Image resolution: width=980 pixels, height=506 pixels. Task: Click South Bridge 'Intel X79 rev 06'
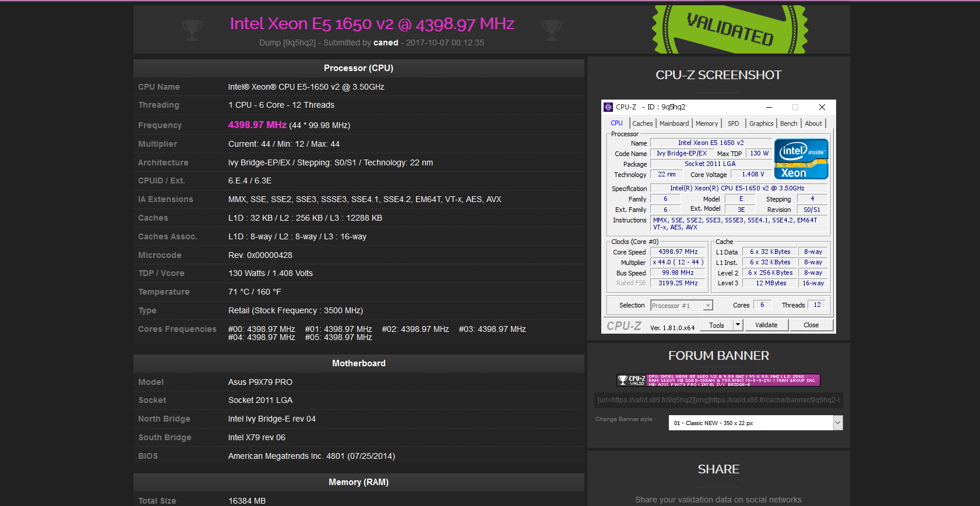[x=257, y=437]
